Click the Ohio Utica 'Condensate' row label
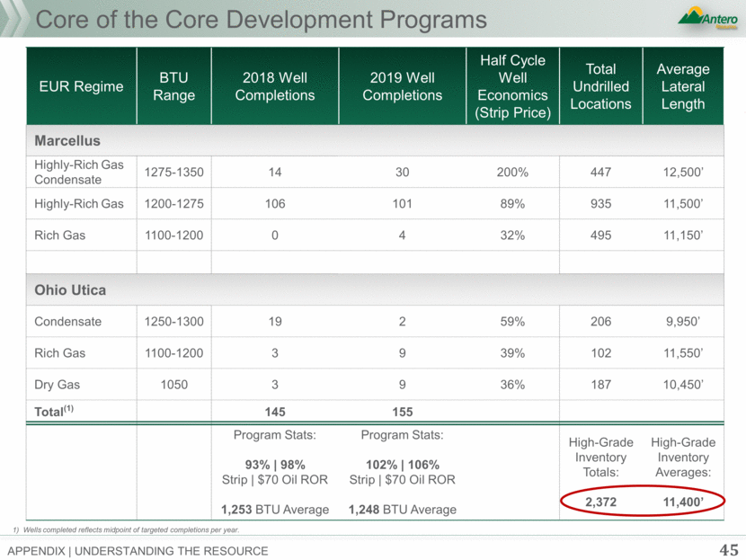This screenshot has width=746, height=560. point(68,322)
